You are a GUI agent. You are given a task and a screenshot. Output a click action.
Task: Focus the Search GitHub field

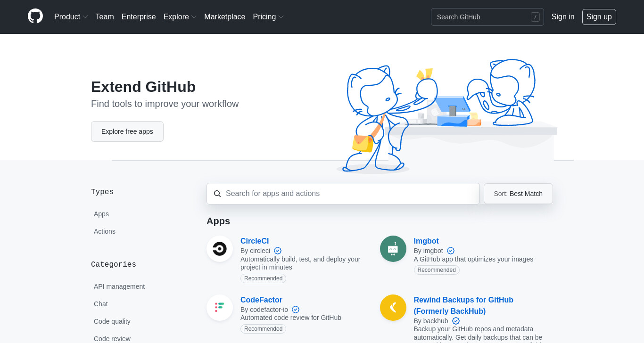click(x=487, y=17)
